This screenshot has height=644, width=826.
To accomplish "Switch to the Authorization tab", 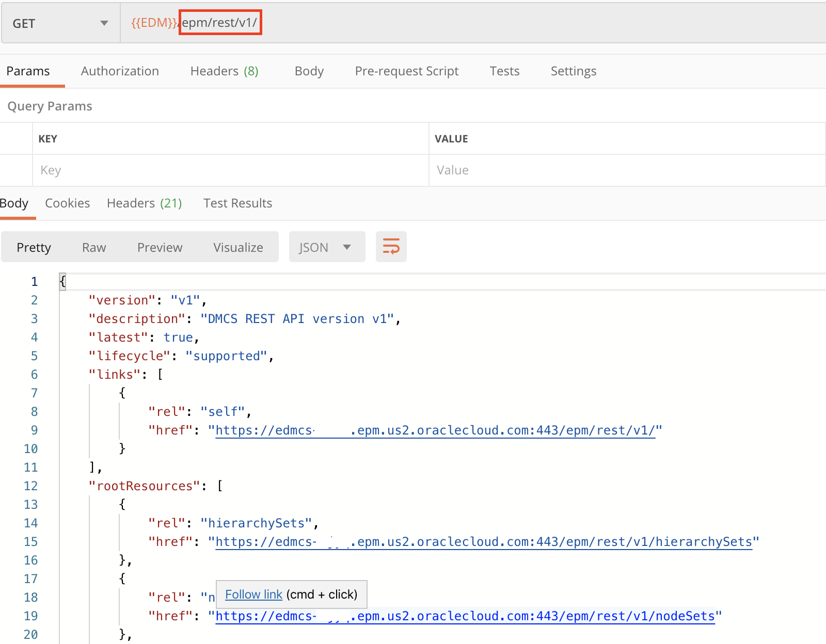I will click(120, 71).
